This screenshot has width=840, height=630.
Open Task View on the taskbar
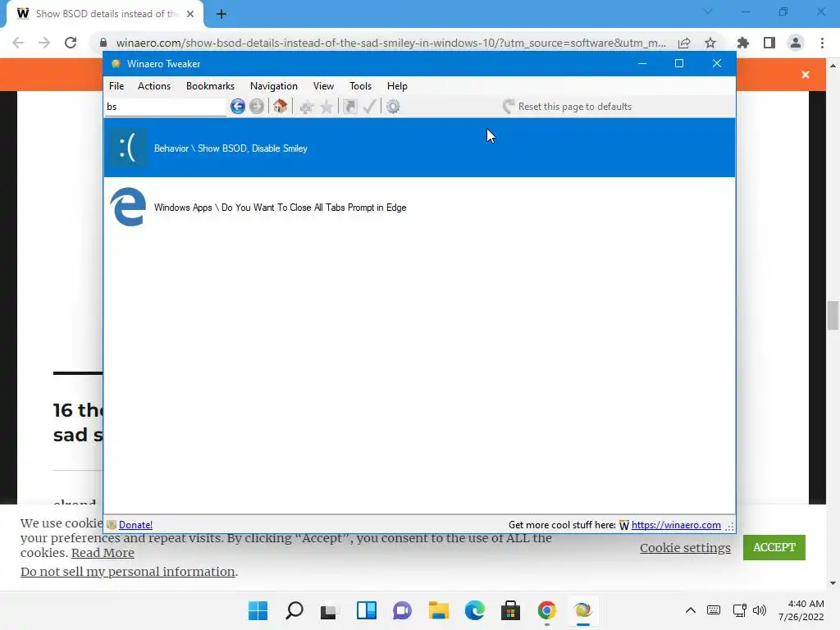[330, 610]
